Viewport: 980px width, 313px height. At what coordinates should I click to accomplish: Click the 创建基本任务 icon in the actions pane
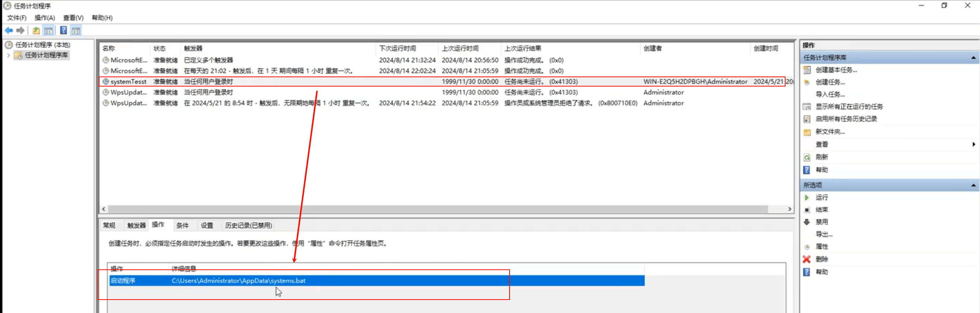pos(807,70)
